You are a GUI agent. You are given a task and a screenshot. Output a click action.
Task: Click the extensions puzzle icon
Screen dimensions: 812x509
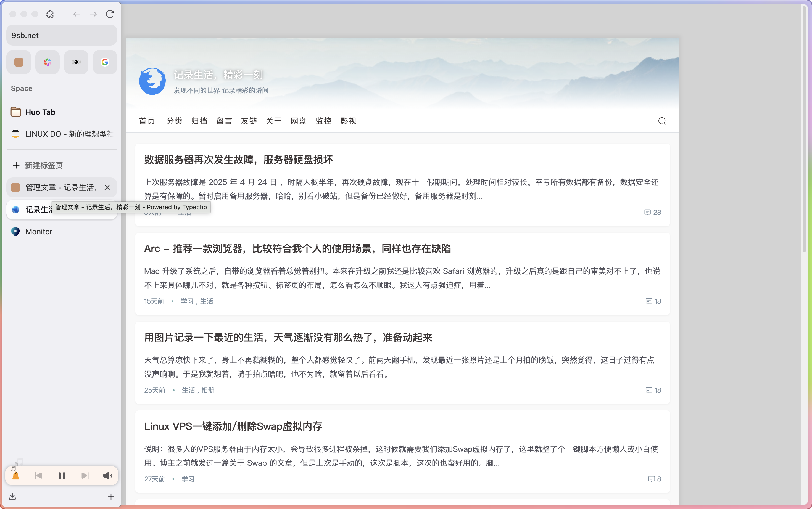50,14
